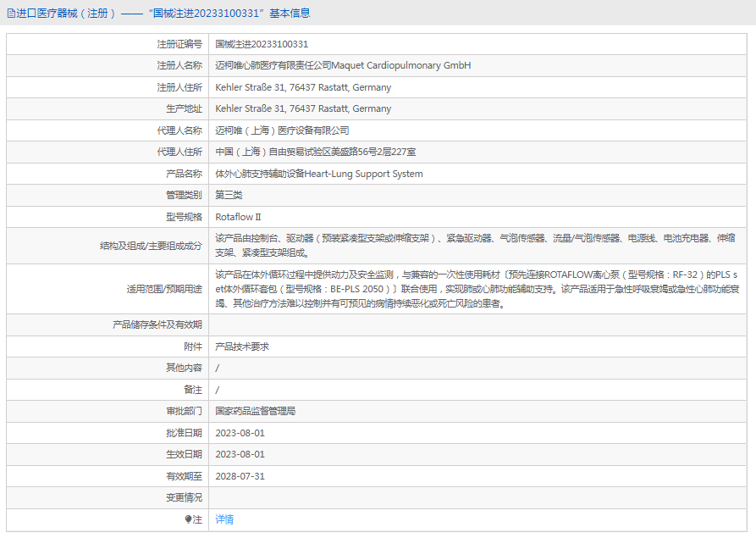This screenshot has width=756, height=538.
Task: Select the address value in 生产地址 row
Action: pyautogui.click(x=303, y=108)
